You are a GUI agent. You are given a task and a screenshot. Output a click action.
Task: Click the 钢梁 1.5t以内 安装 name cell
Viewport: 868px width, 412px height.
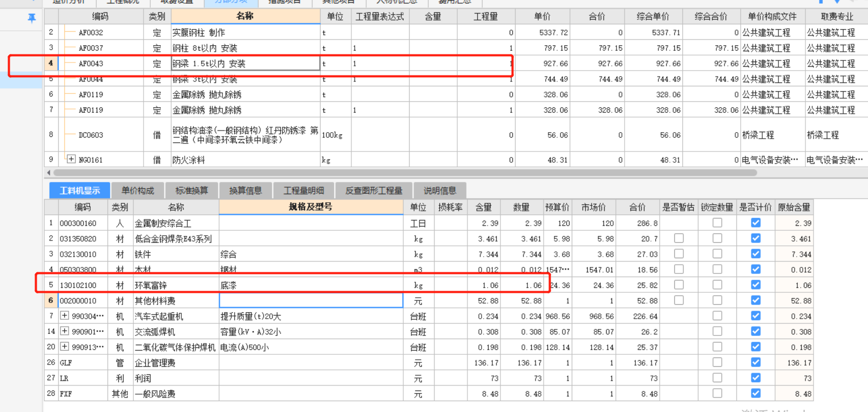pyautogui.click(x=246, y=64)
